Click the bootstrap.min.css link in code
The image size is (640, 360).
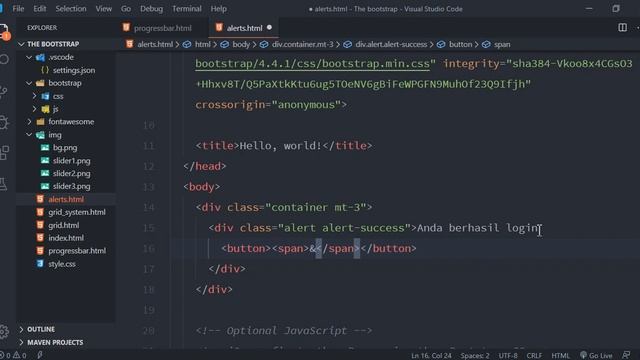[312, 64]
